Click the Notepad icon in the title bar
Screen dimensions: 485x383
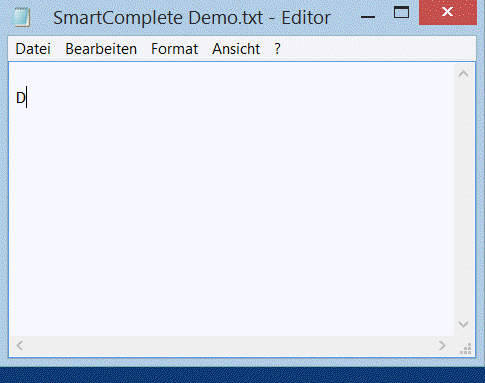pos(21,17)
